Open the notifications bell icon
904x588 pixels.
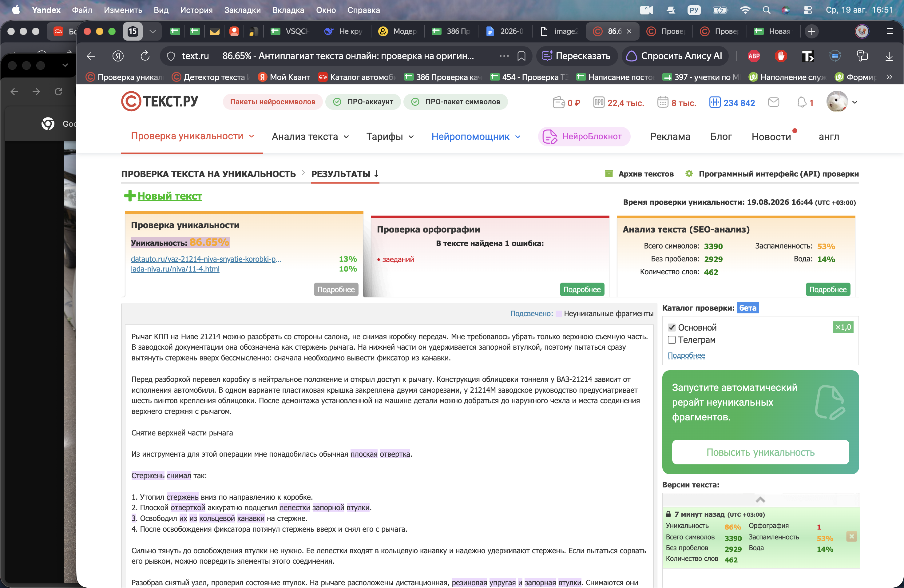801,102
